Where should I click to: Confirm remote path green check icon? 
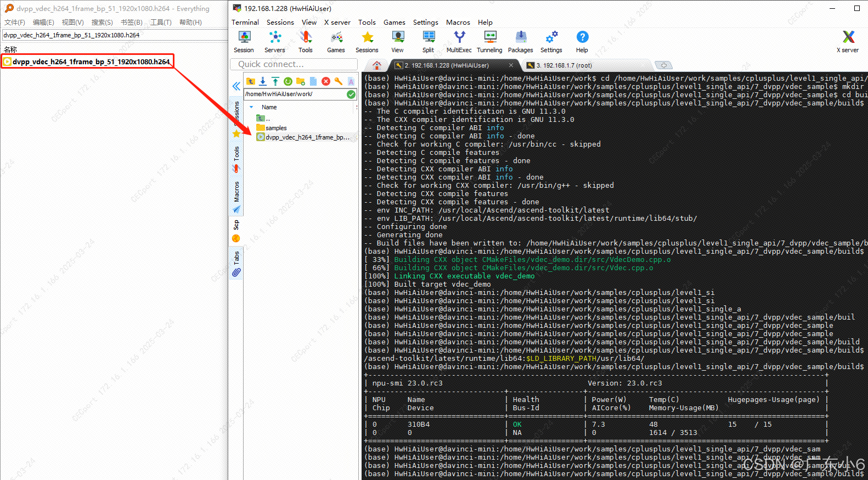click(x=351, y=94)
